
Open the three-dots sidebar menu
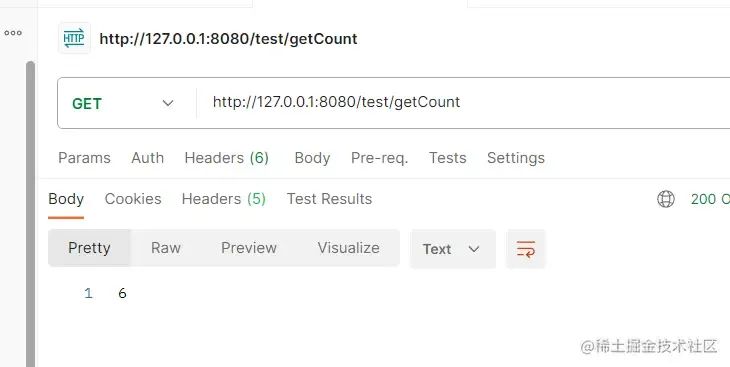pyautogui.click(x=13, y=33)
